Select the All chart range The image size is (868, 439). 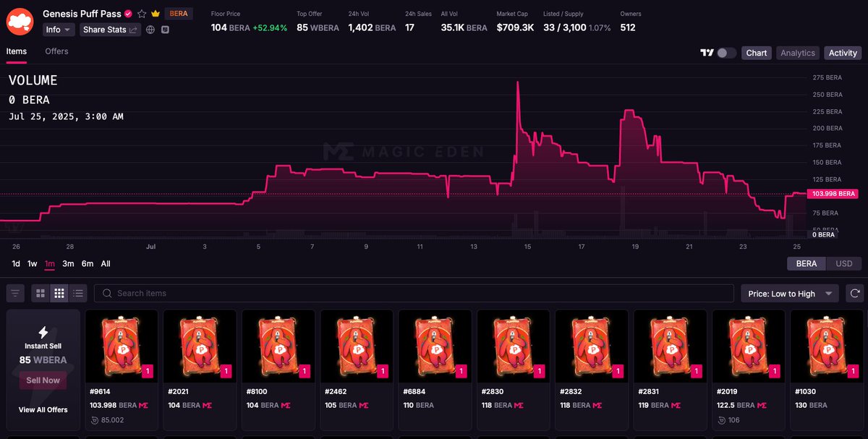(106, 264)
